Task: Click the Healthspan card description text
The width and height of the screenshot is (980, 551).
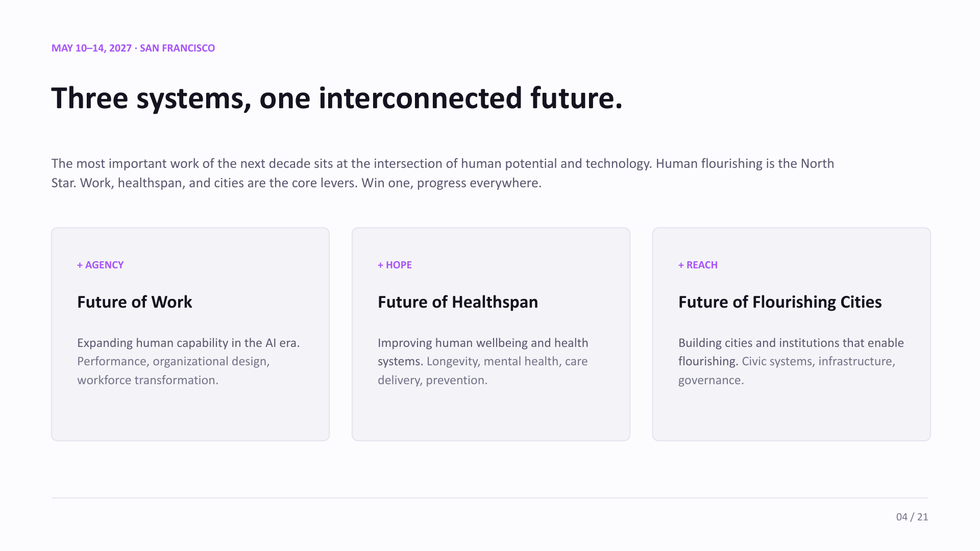Action: click(483, 361)
